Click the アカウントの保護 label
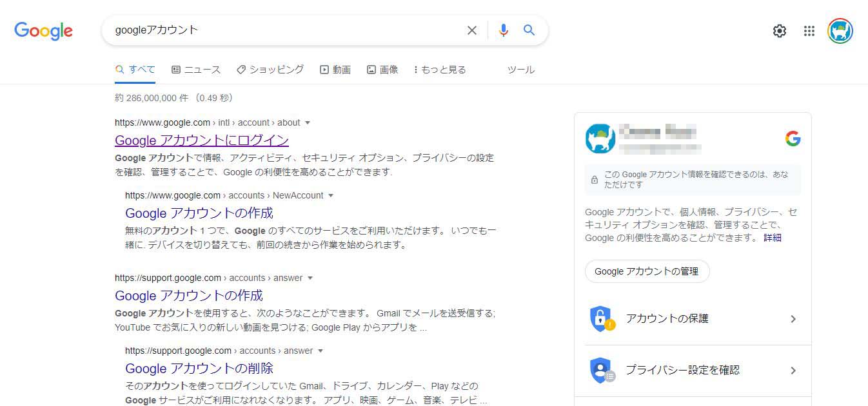The image size is (868, 406). point(667,318)
